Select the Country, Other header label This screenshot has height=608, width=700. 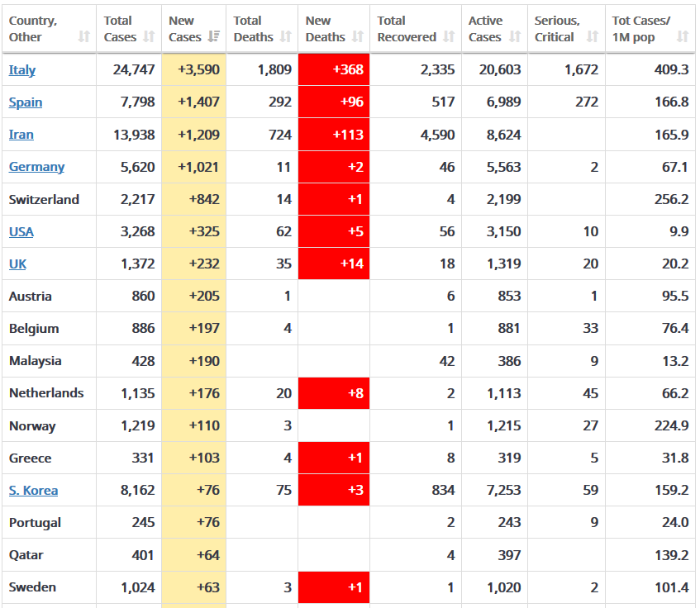pyautogui.click(x=33, y=29)
